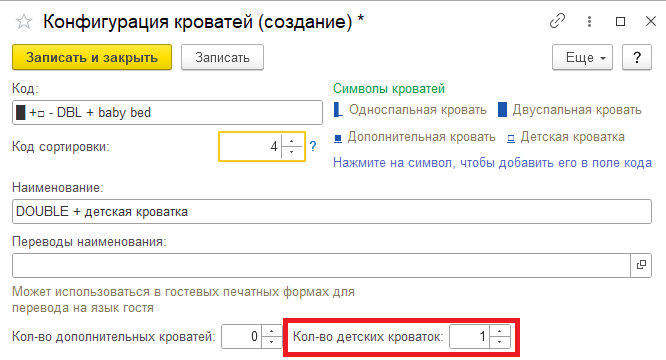666x360 pixels.
Task: Open help with the question mark button
Action: click(637, 57)
